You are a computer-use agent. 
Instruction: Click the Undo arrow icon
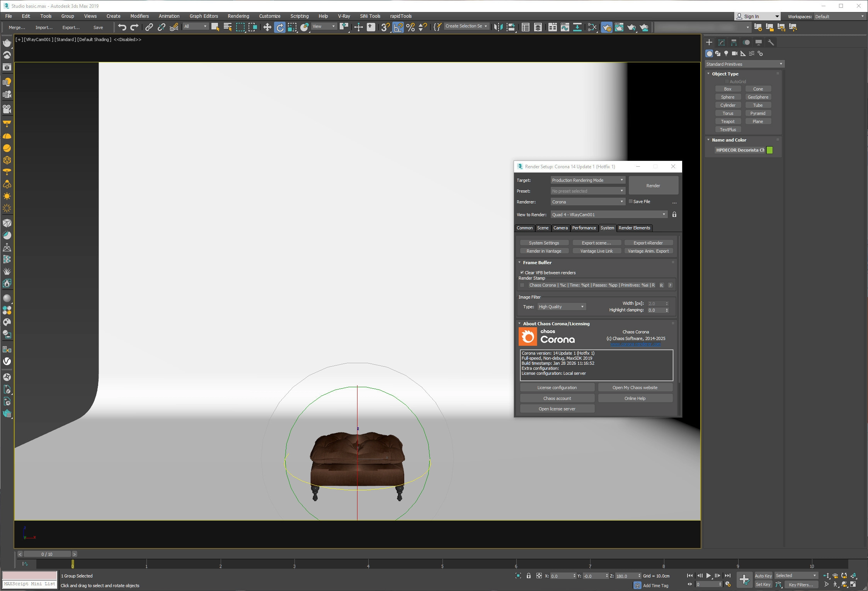click(x=122, y=27)
